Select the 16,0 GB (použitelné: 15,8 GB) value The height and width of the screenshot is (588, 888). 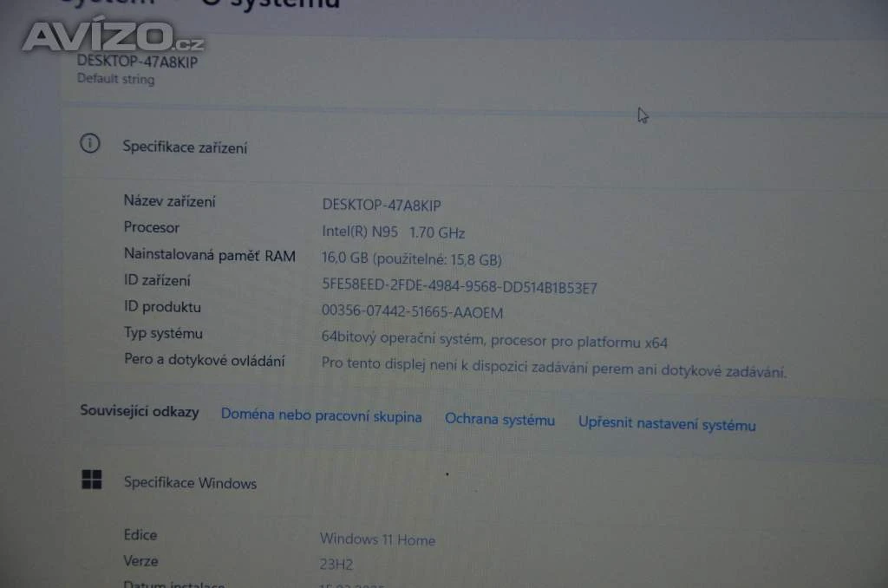(x=412, y=259)
